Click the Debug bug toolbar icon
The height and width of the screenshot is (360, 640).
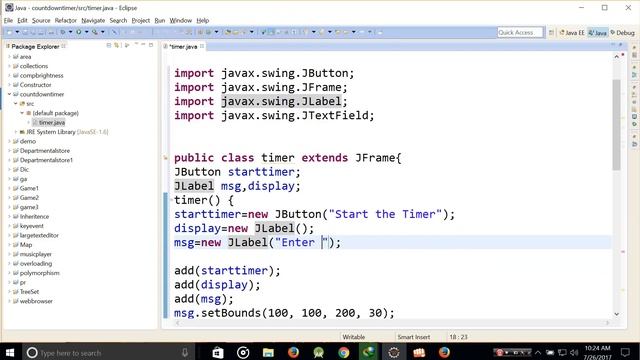(x=63, y=32)
